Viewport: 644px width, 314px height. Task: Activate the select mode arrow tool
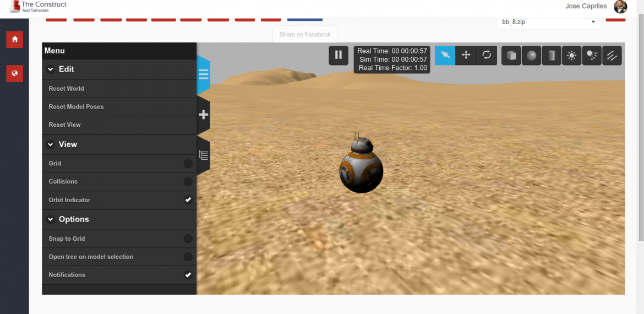coord(445,55)
